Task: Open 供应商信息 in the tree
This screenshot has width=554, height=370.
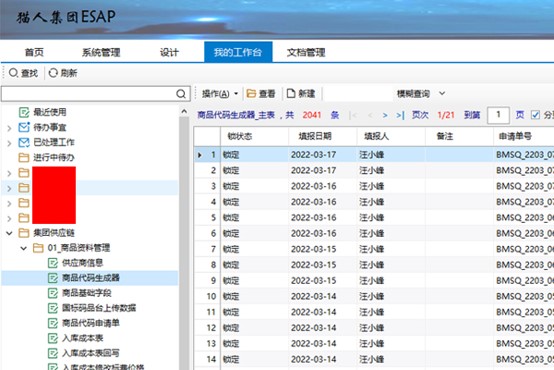Action: pos(82,263)
